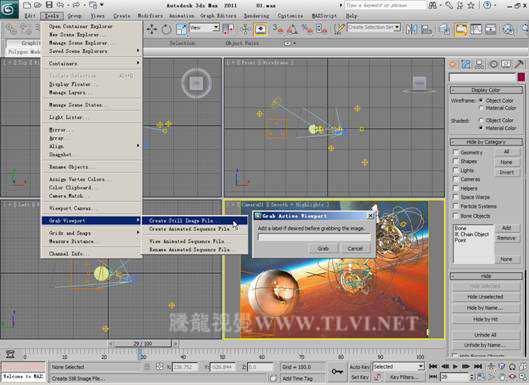Image resolution: width=529 pixels, height=385 pixels.
Task: Click the Hide by Name button
Action: (x=485, y=308)
